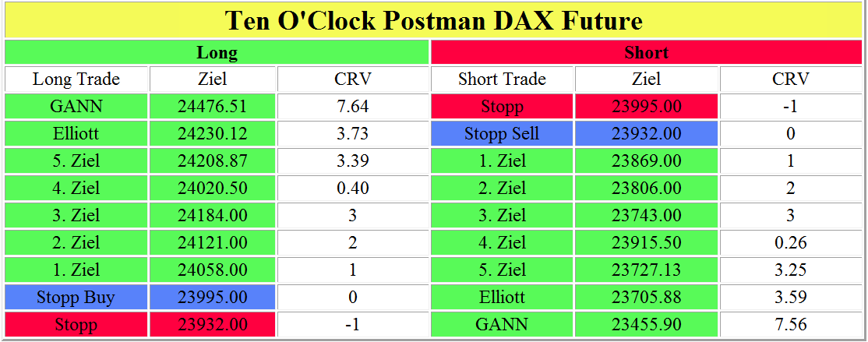Select the 24020.50 target cell
The height and width of the screenshot is (342, 868).
coord(213,189)
